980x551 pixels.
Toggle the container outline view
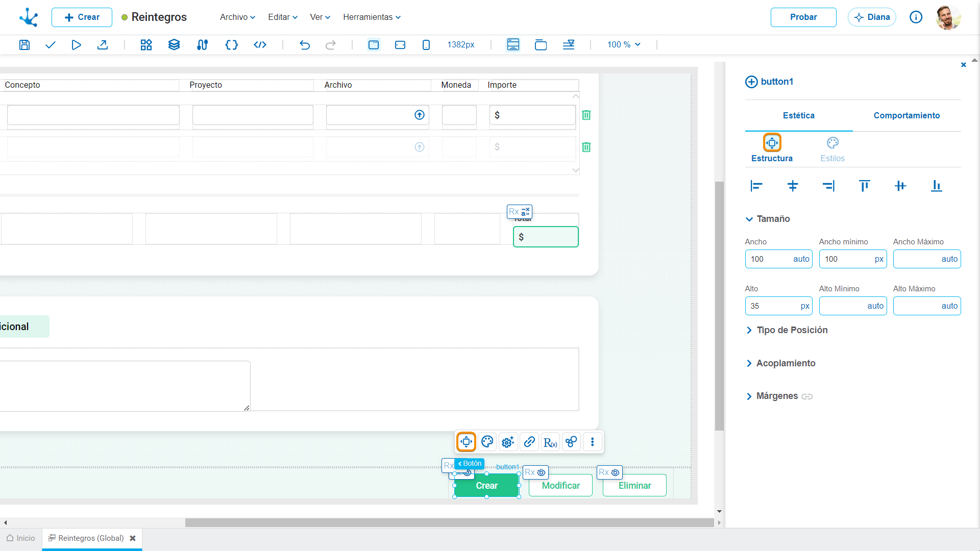point(541,45)
